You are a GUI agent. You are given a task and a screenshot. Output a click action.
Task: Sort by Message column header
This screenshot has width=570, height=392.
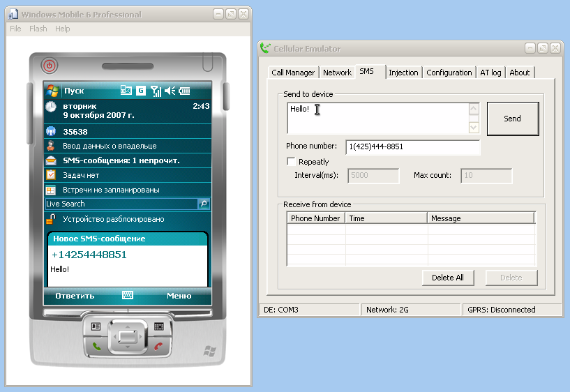pyautogui.click(x=481, y=218)
